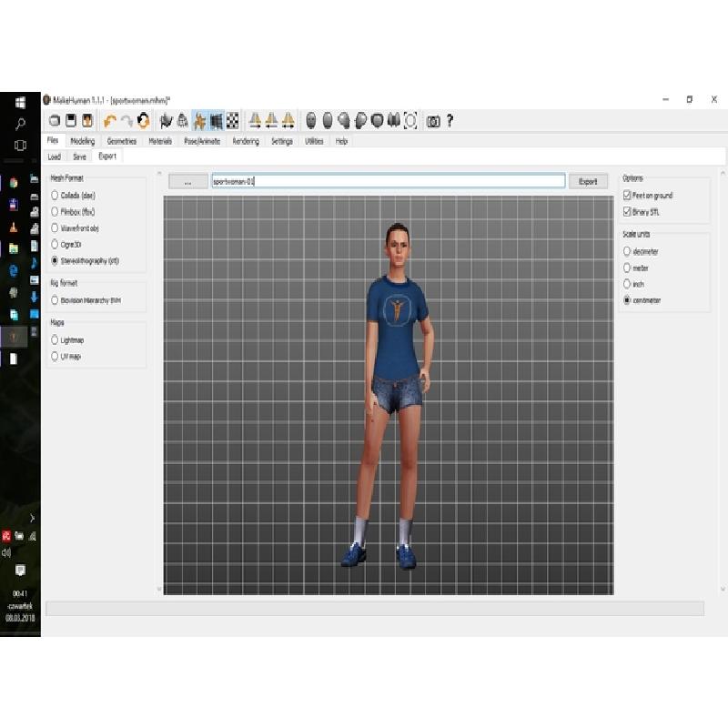Open the Export sub-tab

point(107,156)
